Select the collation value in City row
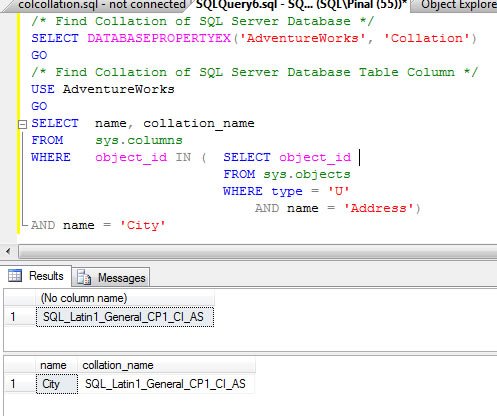Image resolution: width=497 pixels, height=416 pixels. click(167, 384)
